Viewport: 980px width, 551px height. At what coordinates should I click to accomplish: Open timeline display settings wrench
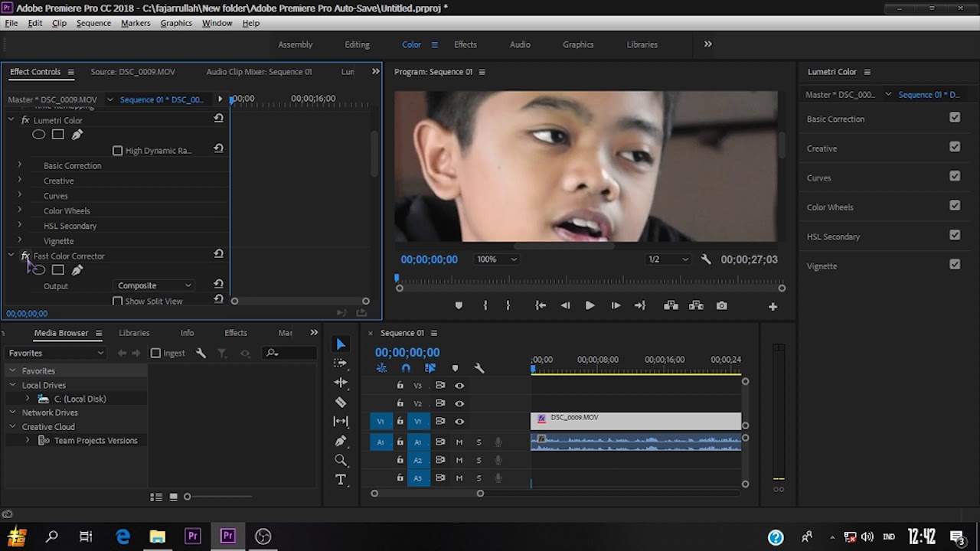[479, 368]
